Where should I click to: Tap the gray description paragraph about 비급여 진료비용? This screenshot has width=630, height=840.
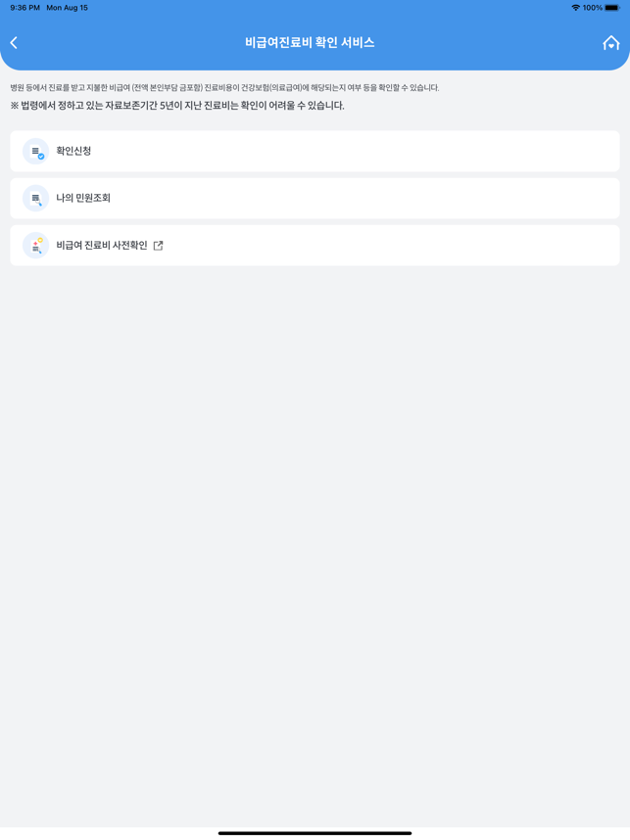[x=224, y=87]
